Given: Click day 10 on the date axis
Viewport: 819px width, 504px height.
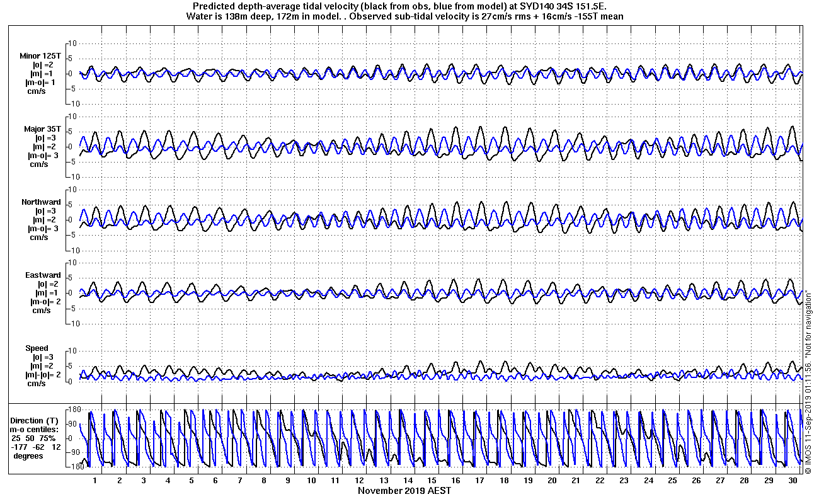Looking at the screenshot, I should point(312,480).
